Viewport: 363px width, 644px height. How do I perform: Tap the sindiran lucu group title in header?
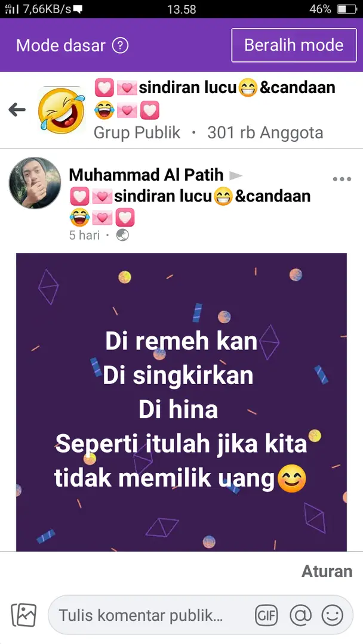click(214, 98)
